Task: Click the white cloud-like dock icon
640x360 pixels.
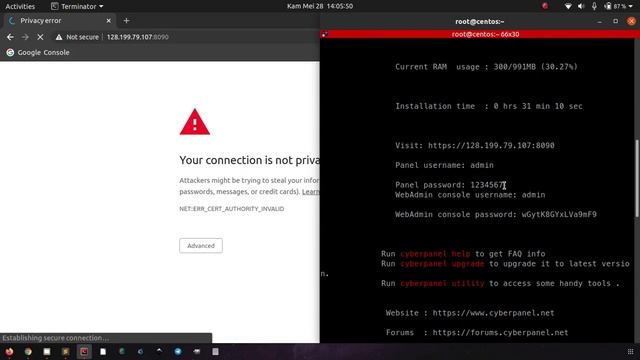Action: point(197,351)
